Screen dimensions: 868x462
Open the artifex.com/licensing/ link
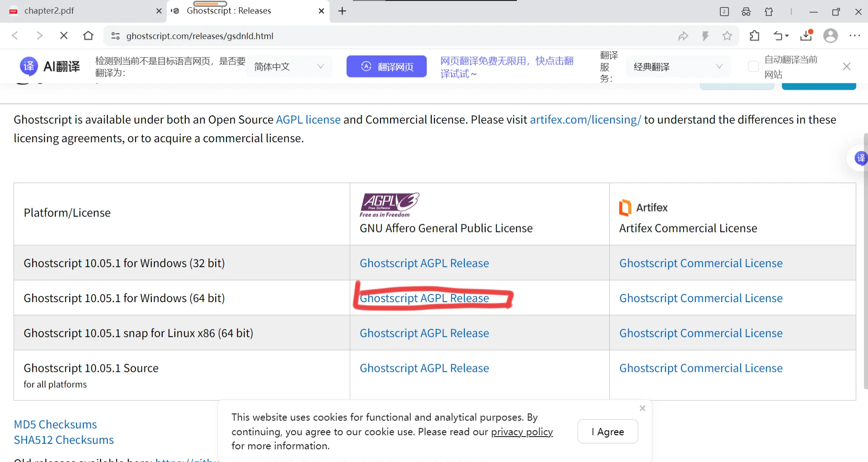pyautogui.click(x=585, y=120)
